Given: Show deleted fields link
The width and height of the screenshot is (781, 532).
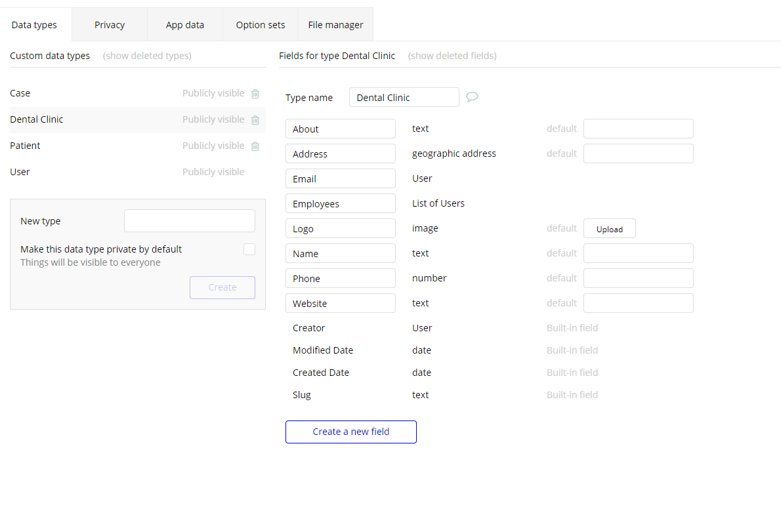Looking at the screenshot, I should point(452,56).
